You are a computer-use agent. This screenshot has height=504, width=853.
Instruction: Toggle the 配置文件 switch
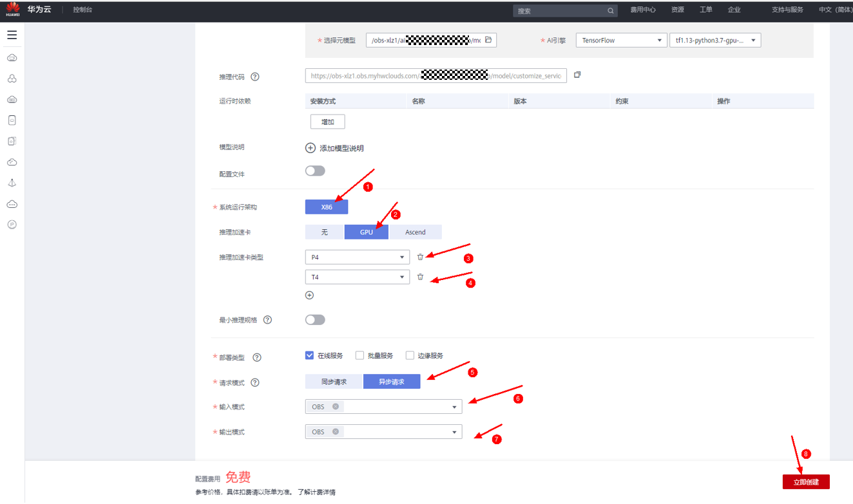(x=315, y=171)
